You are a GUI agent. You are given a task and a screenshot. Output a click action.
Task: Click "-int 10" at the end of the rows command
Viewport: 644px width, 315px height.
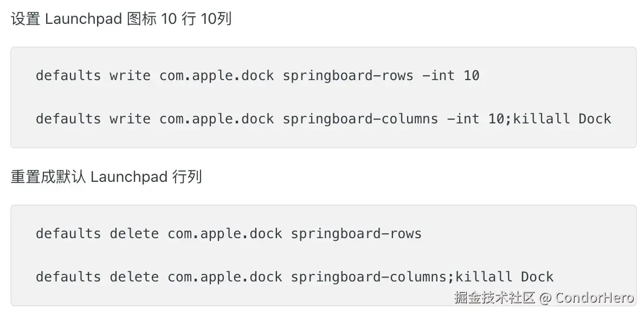(x=450, y=75)
